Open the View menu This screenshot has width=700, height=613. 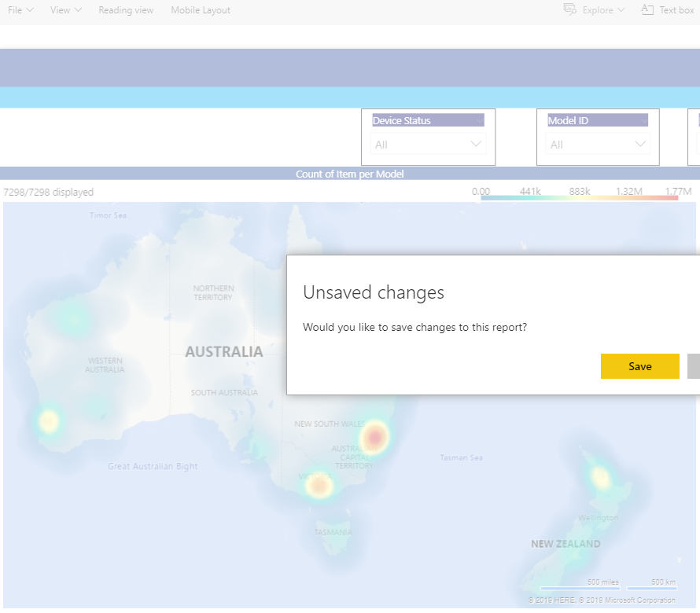click(x=65, y=9)
